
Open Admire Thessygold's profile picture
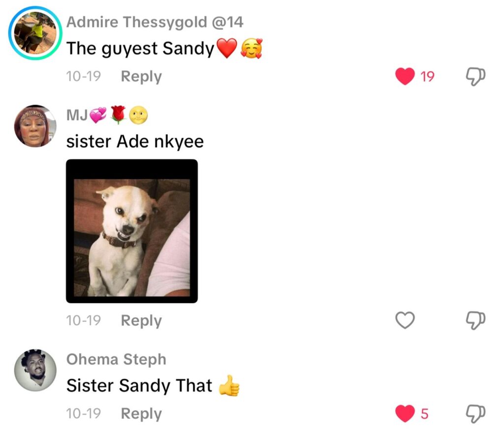[35, 33]
